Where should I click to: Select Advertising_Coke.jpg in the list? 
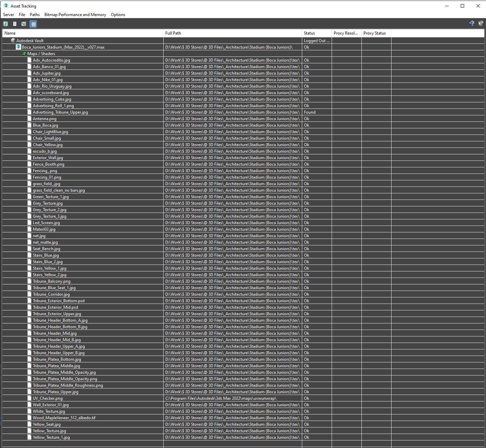pos(52,99)
